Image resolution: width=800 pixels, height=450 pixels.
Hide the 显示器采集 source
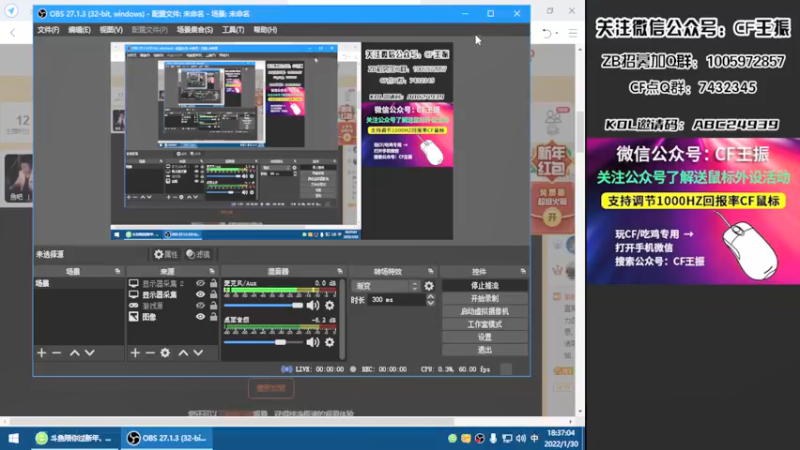201,294
